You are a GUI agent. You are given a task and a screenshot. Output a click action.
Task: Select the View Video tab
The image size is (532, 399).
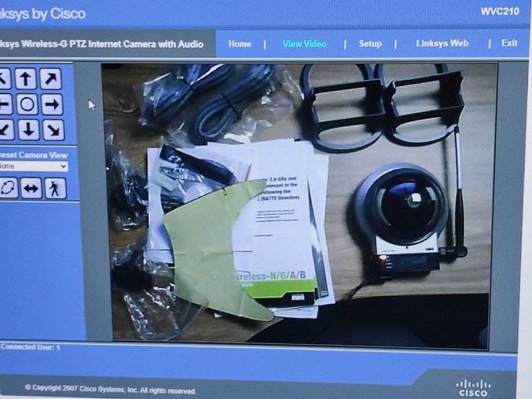[304, 44]
